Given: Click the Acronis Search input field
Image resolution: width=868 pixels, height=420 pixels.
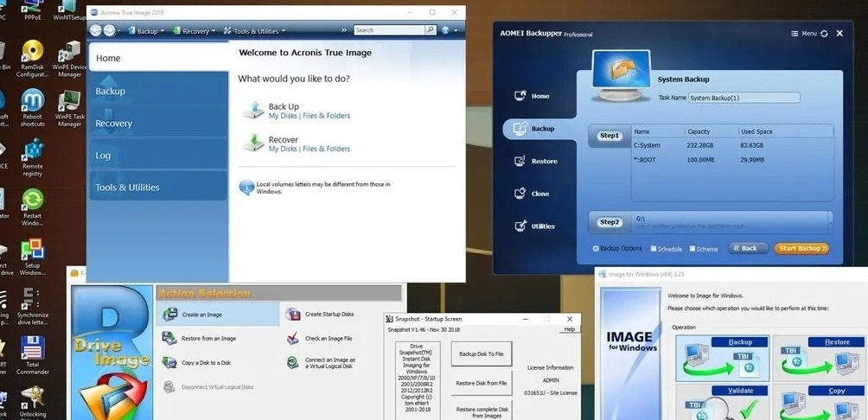Looking at the screenshot, I should [x=389, y=30].
